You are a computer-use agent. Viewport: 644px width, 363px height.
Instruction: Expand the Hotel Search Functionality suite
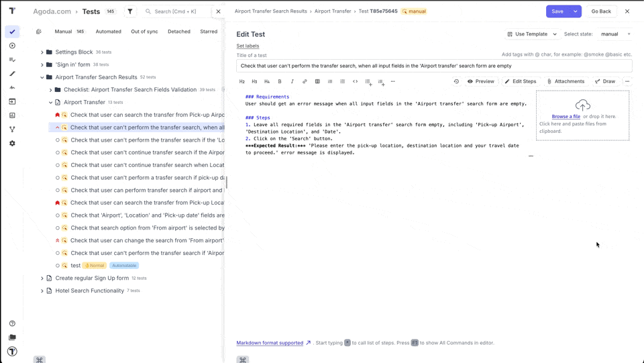coord(42,291)
